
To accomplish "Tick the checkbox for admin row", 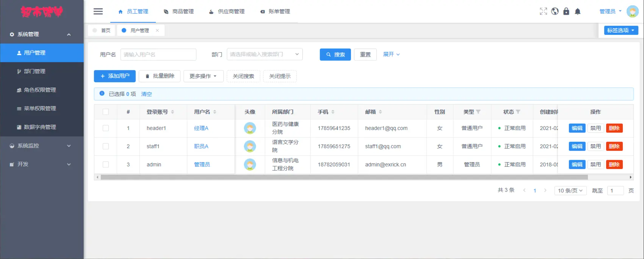I will [x=106, y=165].
